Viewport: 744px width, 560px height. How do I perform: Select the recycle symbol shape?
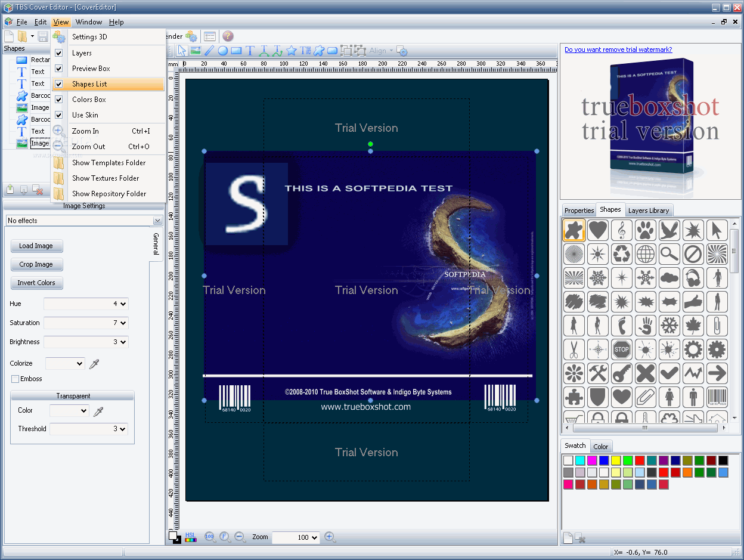(x=622, y=254)
